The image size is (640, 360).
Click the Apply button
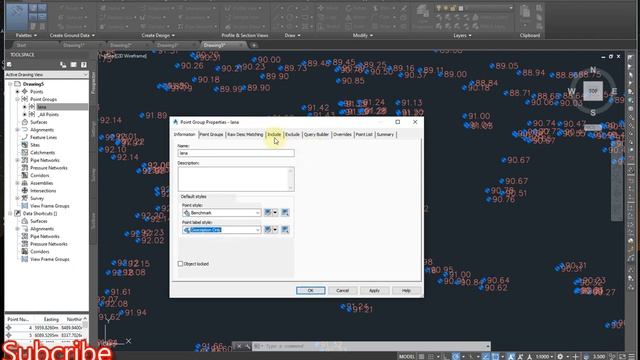pyautogui.click(x=374, y=291)
